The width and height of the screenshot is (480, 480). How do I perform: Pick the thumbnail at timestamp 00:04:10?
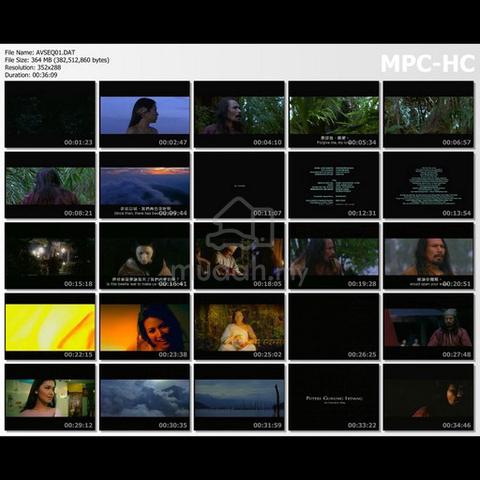click(x=239, y=114)
